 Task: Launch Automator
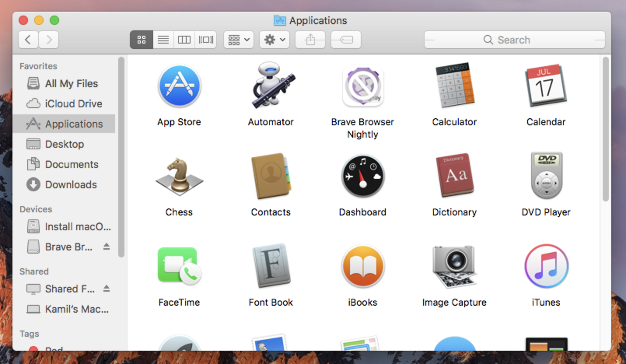271,86
